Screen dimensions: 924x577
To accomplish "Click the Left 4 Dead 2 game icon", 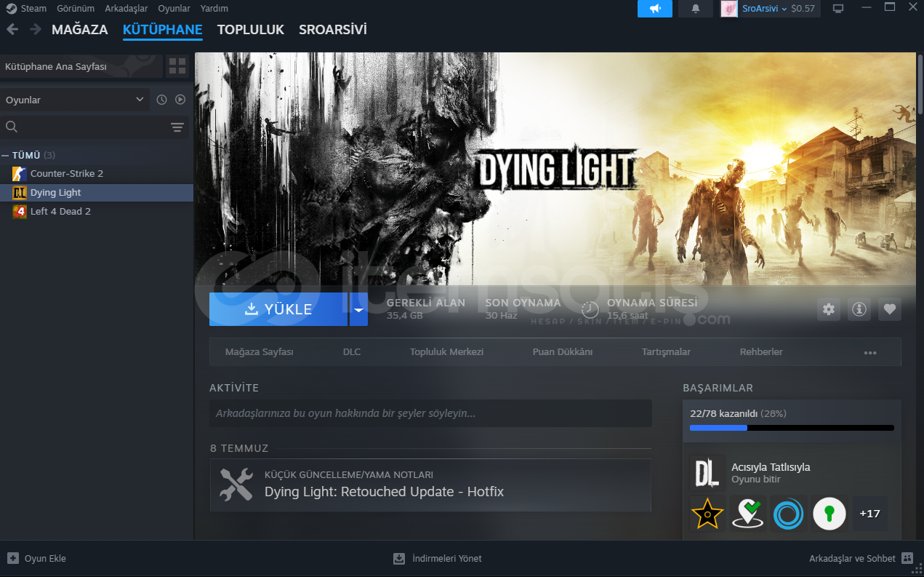I will [20, 212].
